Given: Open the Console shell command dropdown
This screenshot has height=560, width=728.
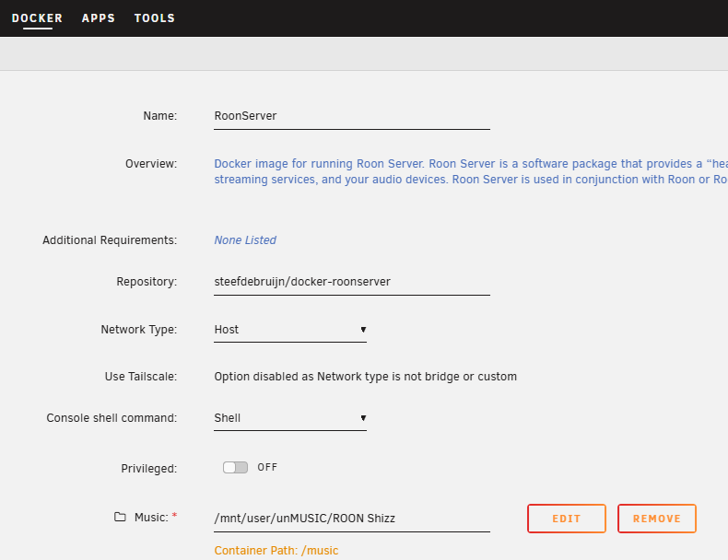Looking at the screenshot, I should (x=290, y=418).
